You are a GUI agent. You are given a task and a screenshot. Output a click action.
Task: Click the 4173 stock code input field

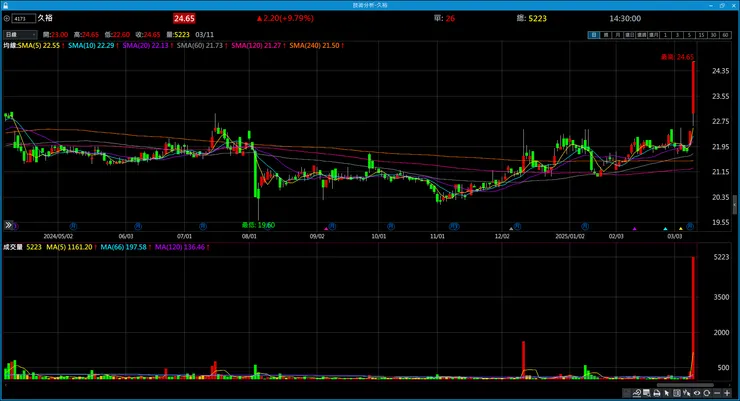[x=24, y=18]
